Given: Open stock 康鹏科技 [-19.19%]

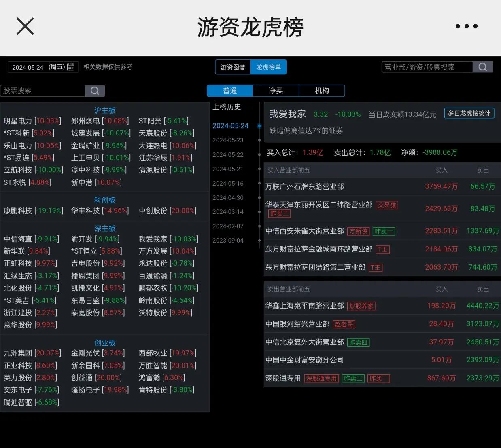Looking at the screenshot, I should (34, 211).
